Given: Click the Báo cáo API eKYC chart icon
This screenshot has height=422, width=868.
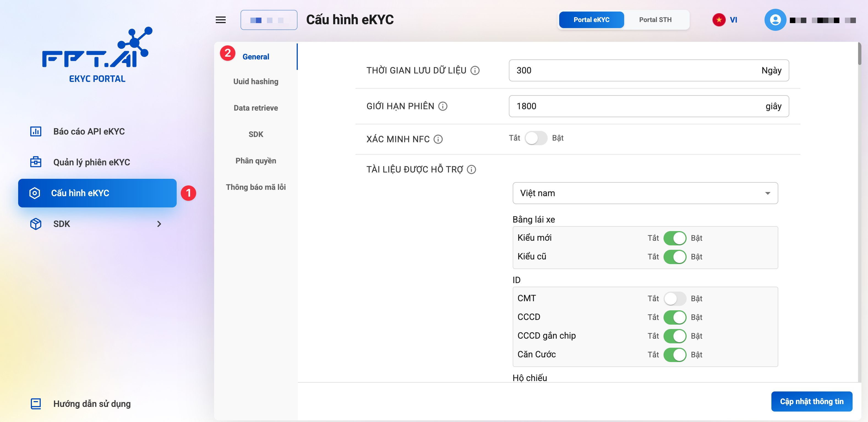Looking at the screenshot, I should coord(36,131).
